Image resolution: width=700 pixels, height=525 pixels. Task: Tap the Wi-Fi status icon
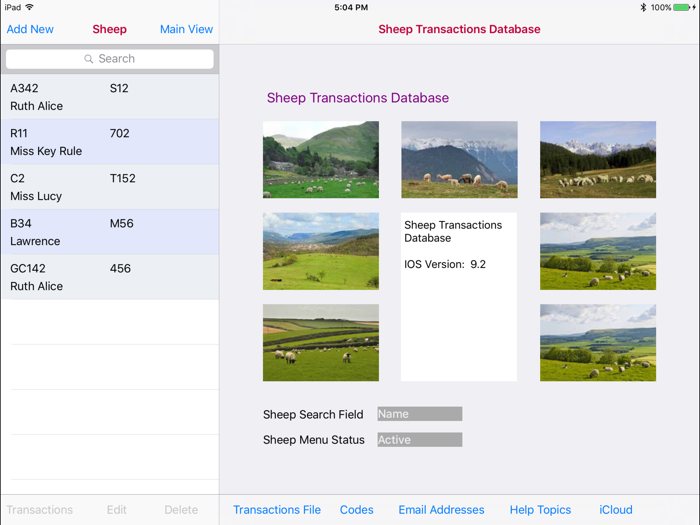tap(29, 7)
